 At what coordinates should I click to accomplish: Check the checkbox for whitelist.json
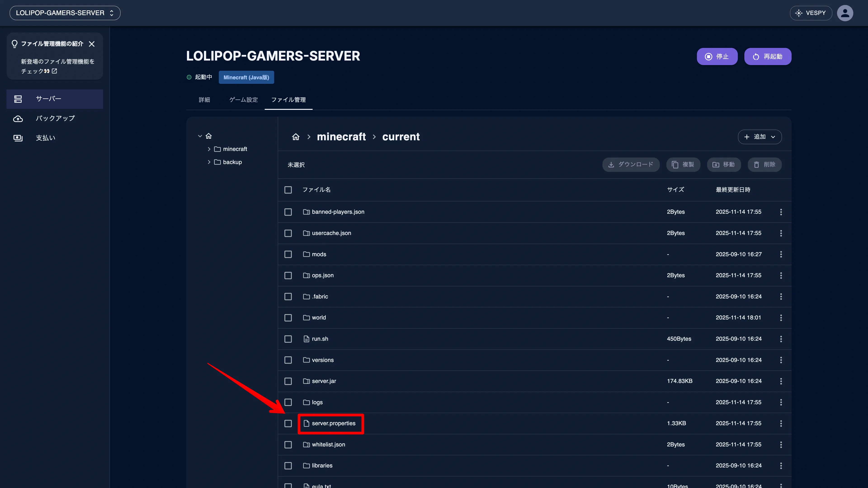[x=288, y=445]
